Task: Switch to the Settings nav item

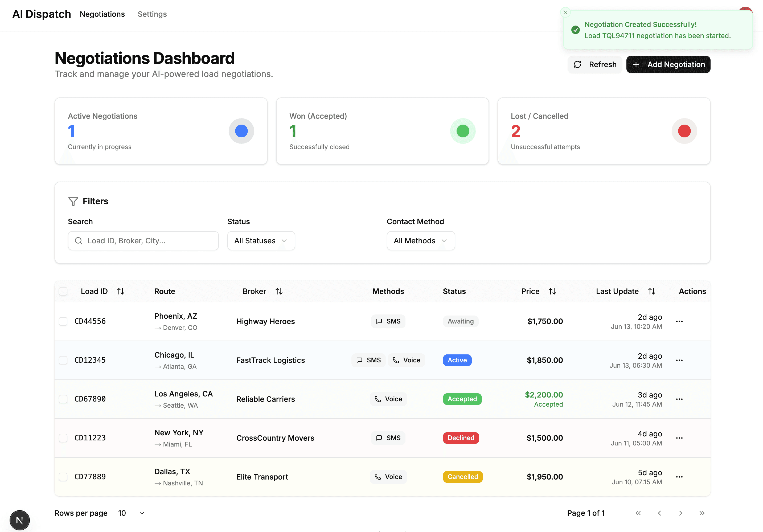Action: (152, 14)
